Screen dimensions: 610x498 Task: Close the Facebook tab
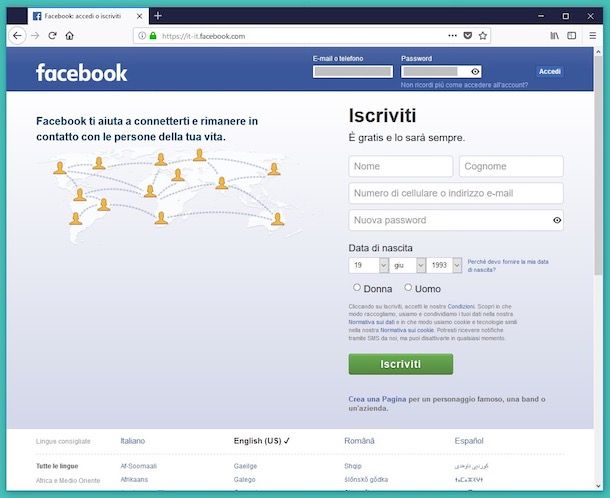(139, 16)
